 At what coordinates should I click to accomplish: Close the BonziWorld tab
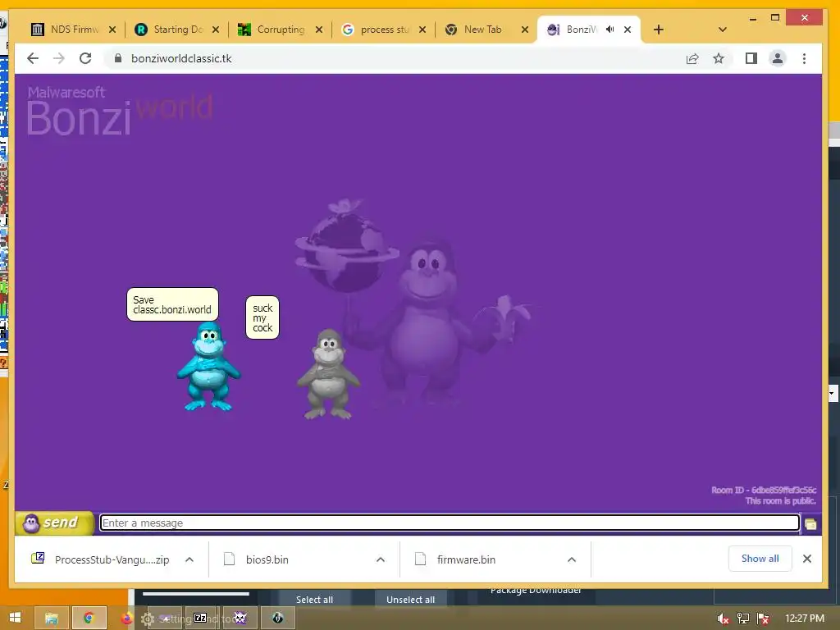628,30
